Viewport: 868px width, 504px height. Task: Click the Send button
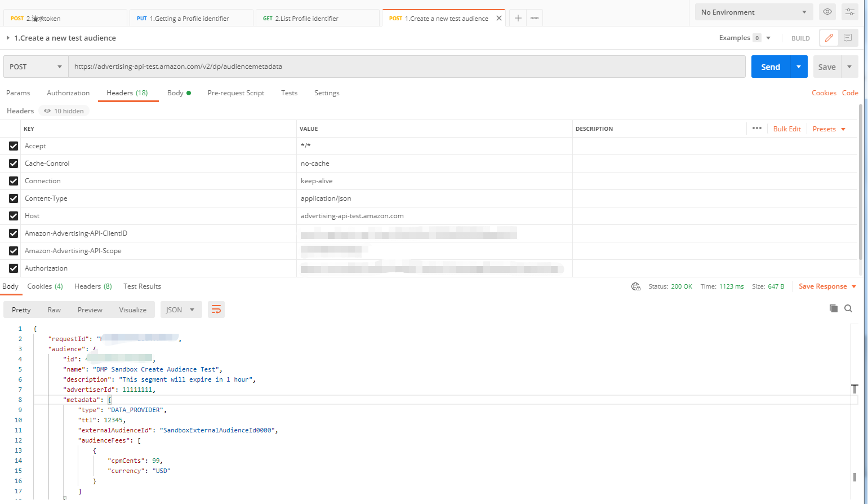click(x=770, y=66)
